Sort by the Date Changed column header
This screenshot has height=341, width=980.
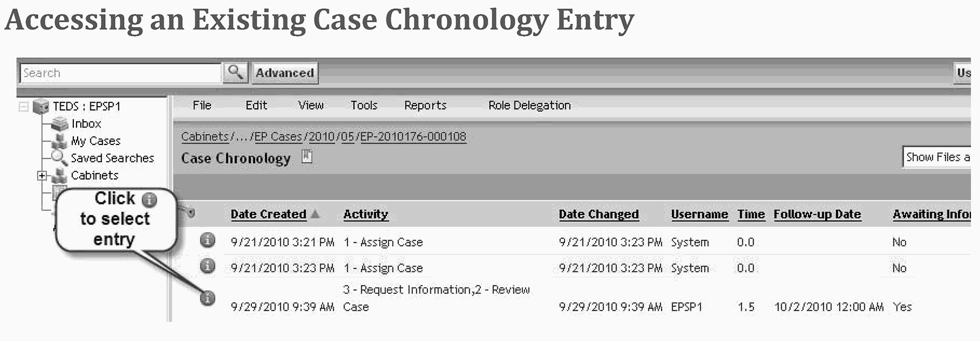598,214
